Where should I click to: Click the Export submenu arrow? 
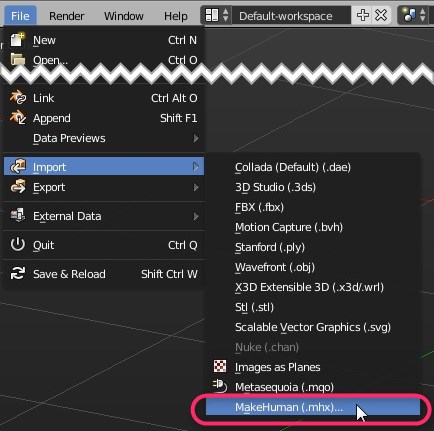point(196,187)
